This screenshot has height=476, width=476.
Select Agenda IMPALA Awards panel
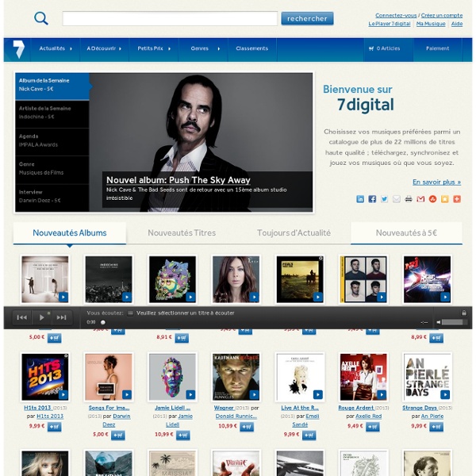(x=52, y=142)
